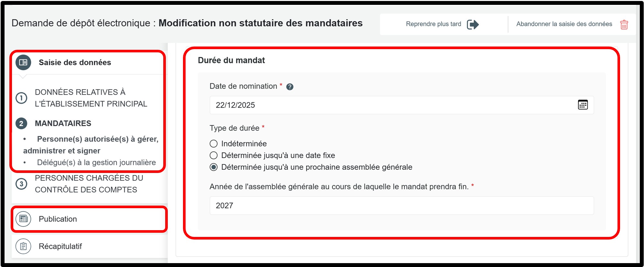
Task: Click the 'Reprendre plus tard' button
Action: coord(433,24)
